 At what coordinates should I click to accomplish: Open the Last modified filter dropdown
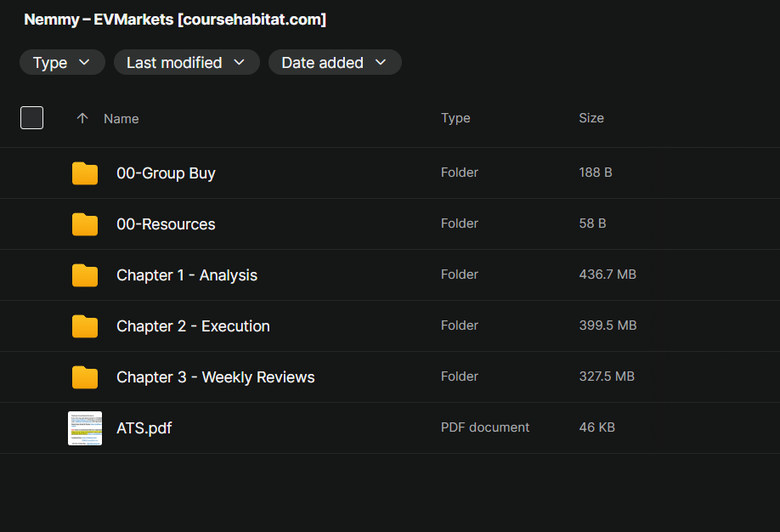click(x=187, y=62)
